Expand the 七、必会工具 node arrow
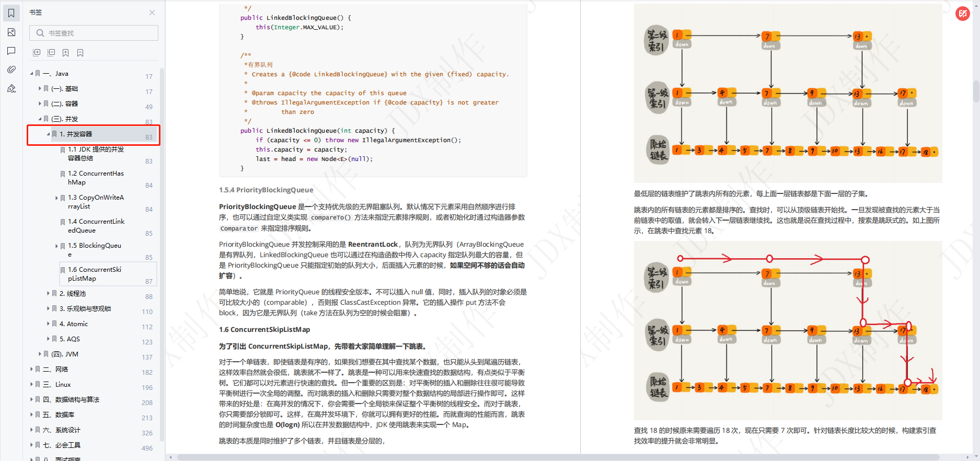Viewport: 980px width, 461px height. tap(31, 445)
